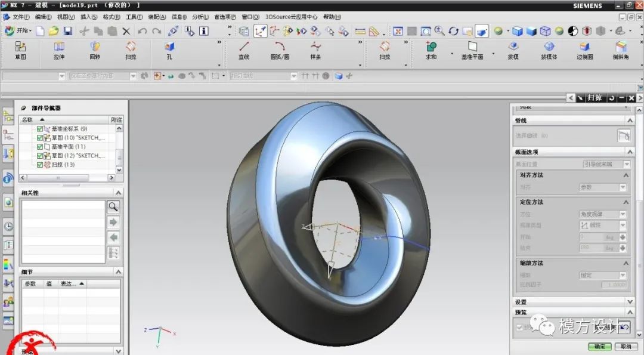Collapse the 对齐方法 group
This screenshot has height=355, width=644.
tap(626, 175)
